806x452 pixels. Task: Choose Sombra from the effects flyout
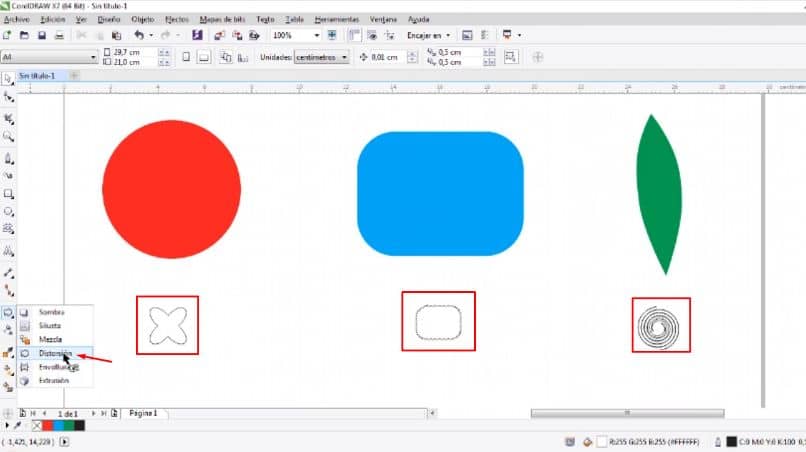click(56, 312)
